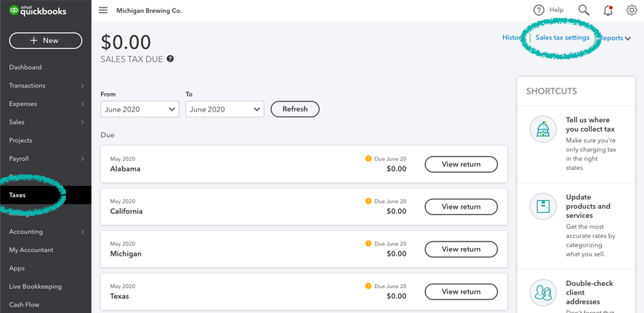Open the Sales tax settings link
The height and width of the screenshot is (313, 644).
point(562,38)
